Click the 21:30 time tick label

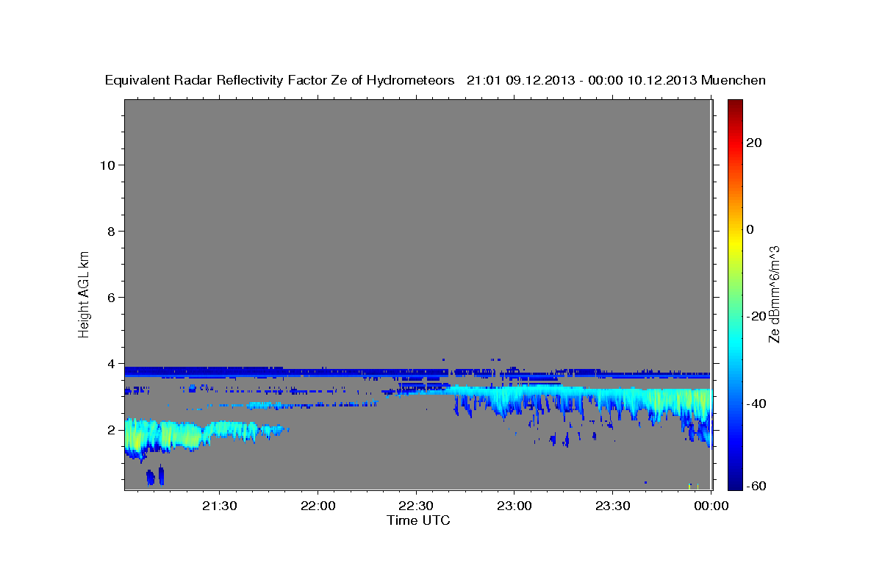click(220, 506)
